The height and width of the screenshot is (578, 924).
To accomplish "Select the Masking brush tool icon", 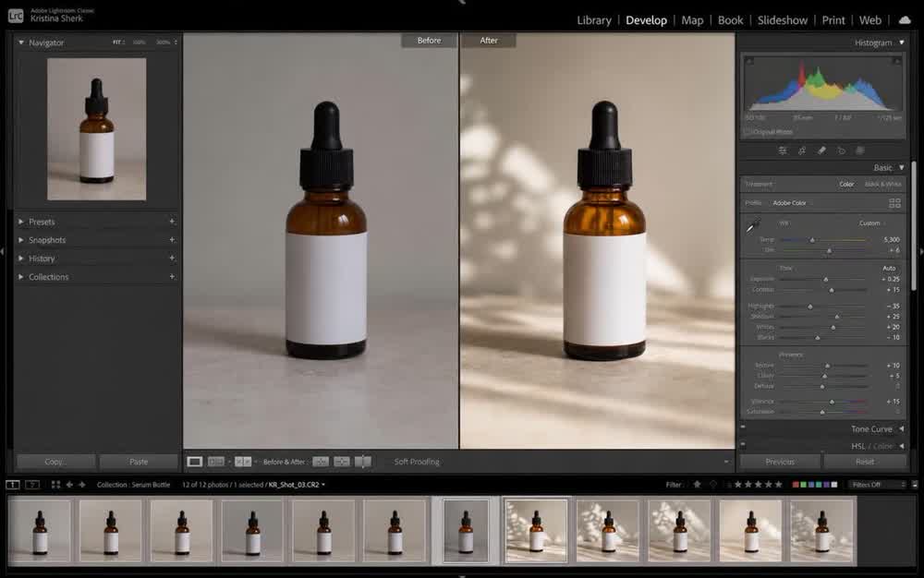I will click(x=821, y=151).
